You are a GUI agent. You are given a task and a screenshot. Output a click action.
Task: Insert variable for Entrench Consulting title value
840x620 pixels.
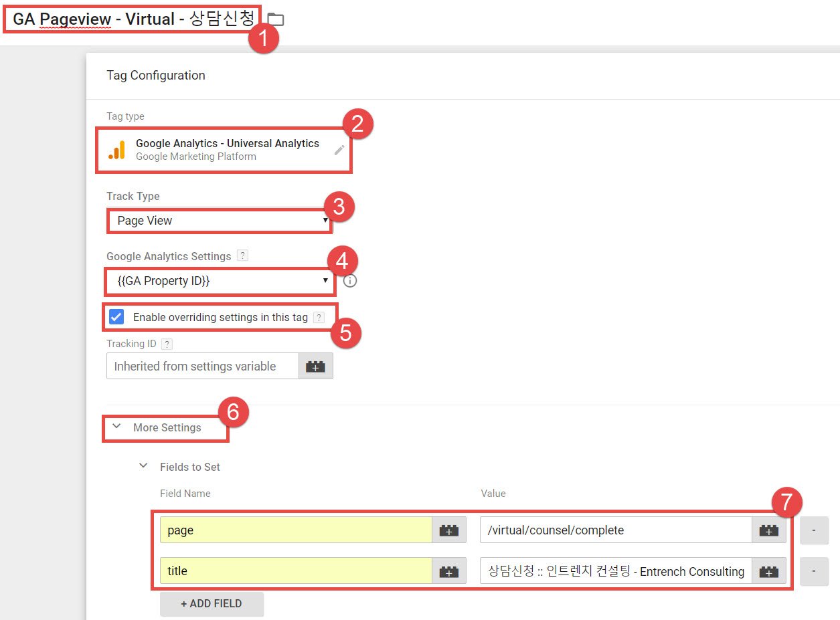[x=769, y=571]
